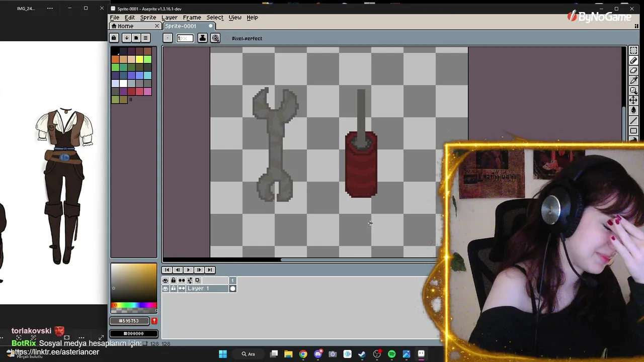Click the taskbar Ara search box
Viewport: 644px width, 362px height.
point(248,354)
